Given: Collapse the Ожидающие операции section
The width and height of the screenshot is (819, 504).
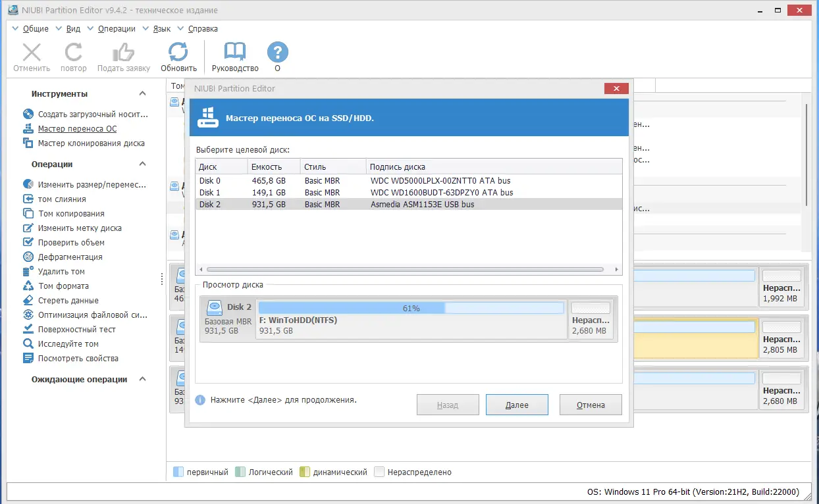Looking at the screenshot, I should (143, 380).
